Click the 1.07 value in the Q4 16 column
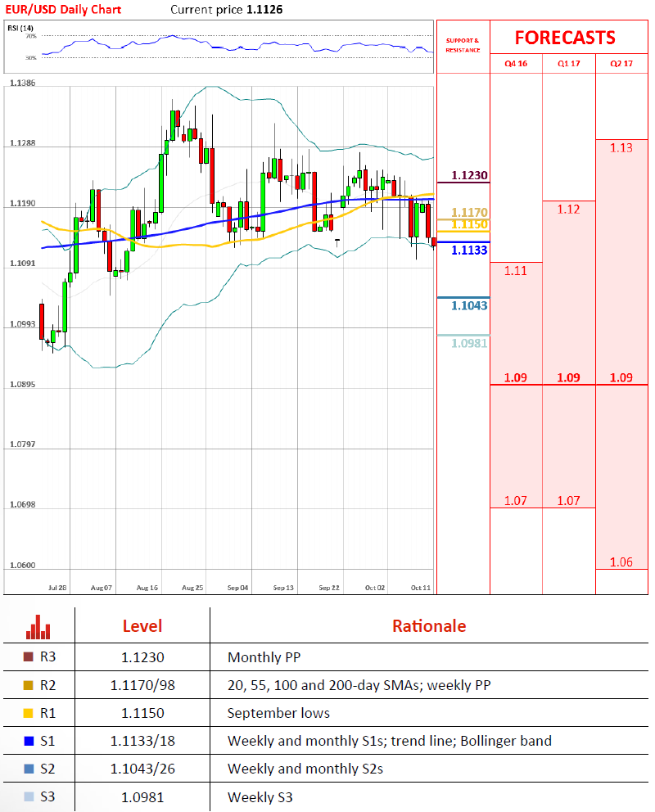 515,501
